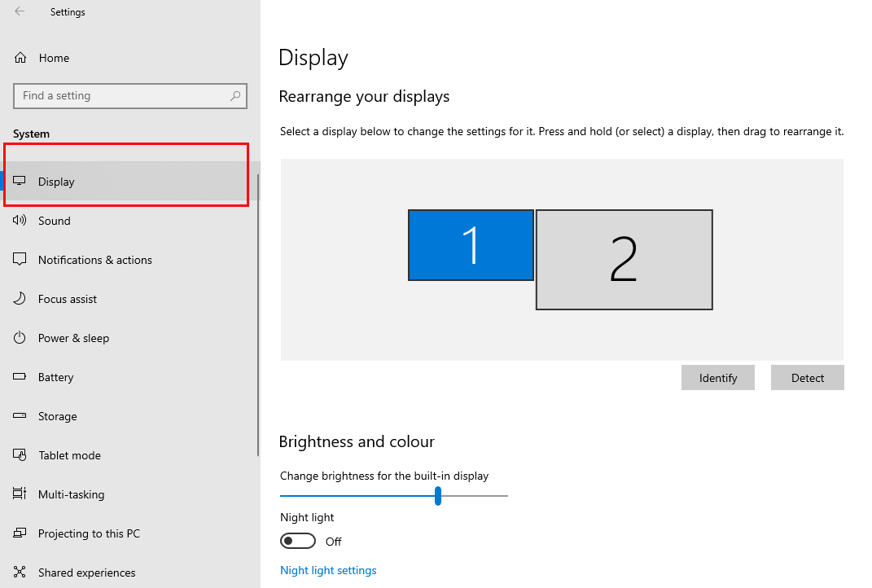872x588 pixels.
Task: Click the Notifications speech bubble icon
Action: tap(20, 259)
